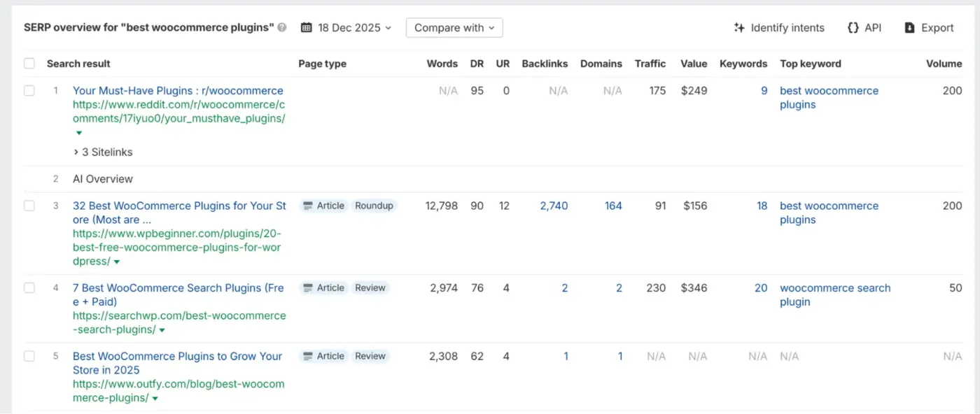
Task: Click the backlinks value 1 in outfy row
Action: (566, 356)
